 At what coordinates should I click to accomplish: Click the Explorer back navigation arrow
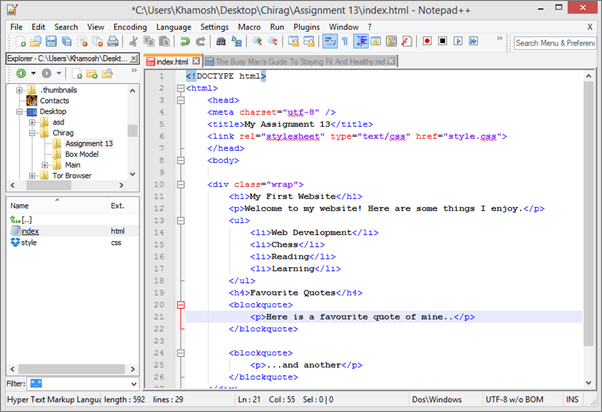tap(20, 74)
